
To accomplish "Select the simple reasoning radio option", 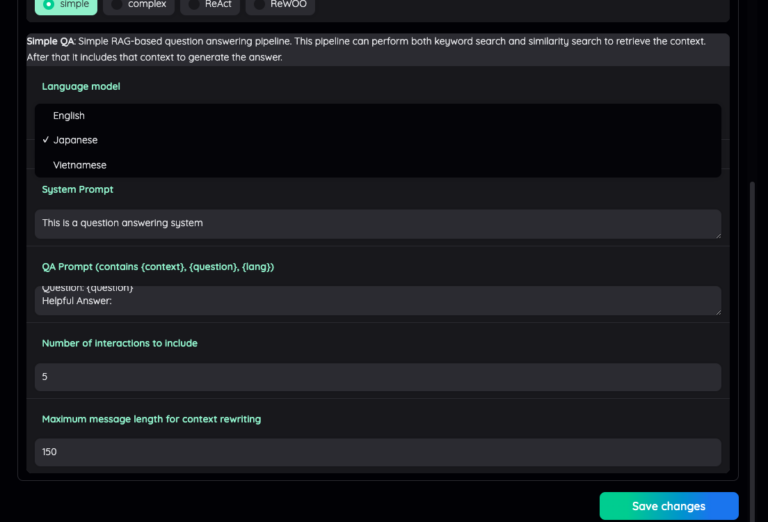I will point(66,5).
